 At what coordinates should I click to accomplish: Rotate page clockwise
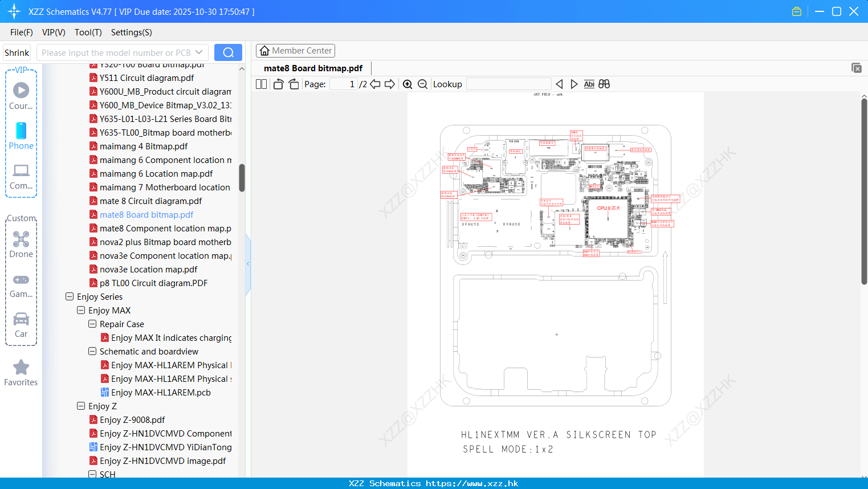(x=294, y=84)
